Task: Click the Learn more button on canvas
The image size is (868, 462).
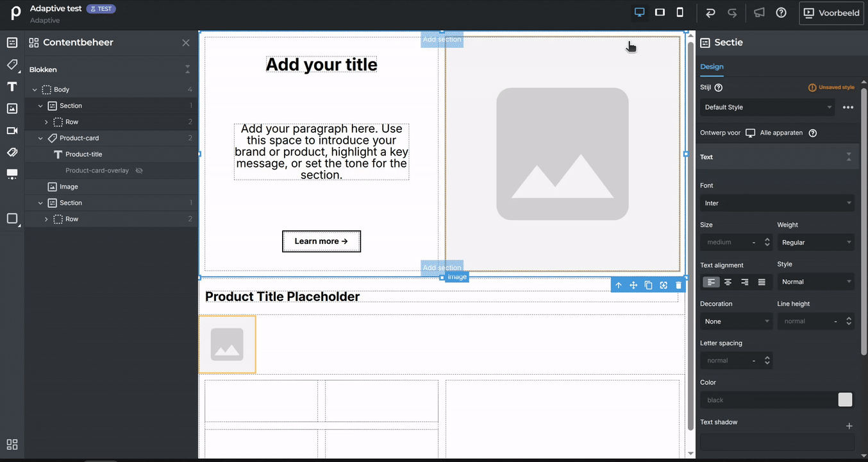Action: click(321, 241)
